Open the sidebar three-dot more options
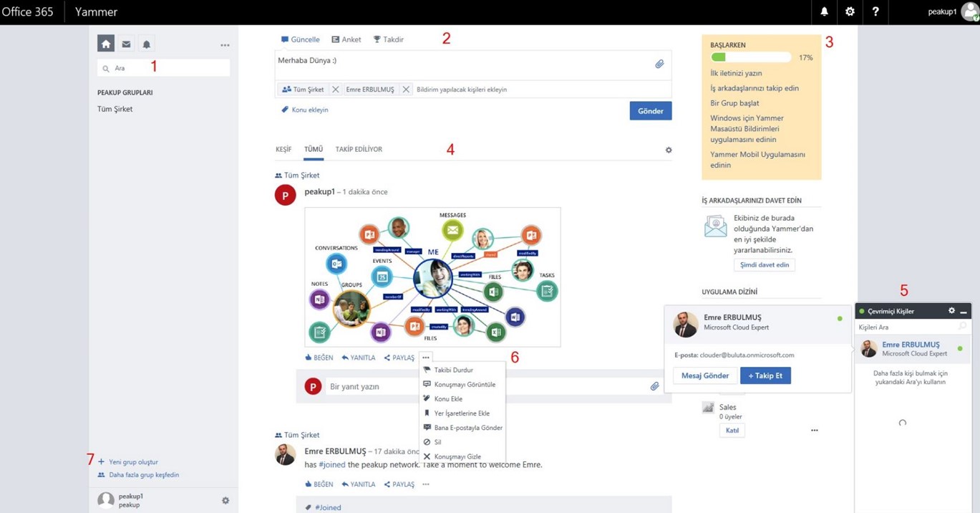The image size is (980, 513). click(225, 45)
